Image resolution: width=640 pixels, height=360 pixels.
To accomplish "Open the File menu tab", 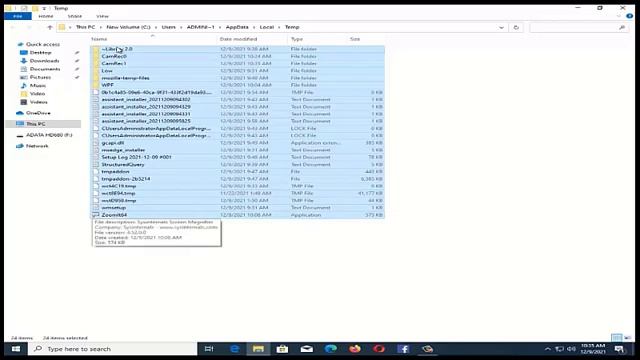I will coord(18,16).
